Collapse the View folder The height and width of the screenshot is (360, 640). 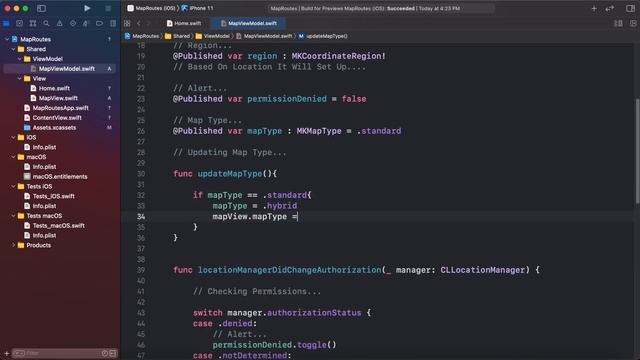pos(20,78)
